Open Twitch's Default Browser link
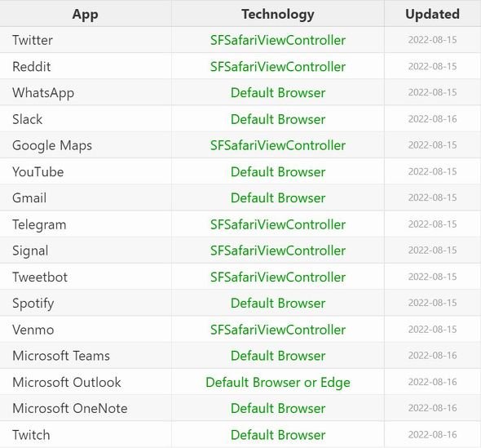481x448 pixels. click(x=278, y=435)
